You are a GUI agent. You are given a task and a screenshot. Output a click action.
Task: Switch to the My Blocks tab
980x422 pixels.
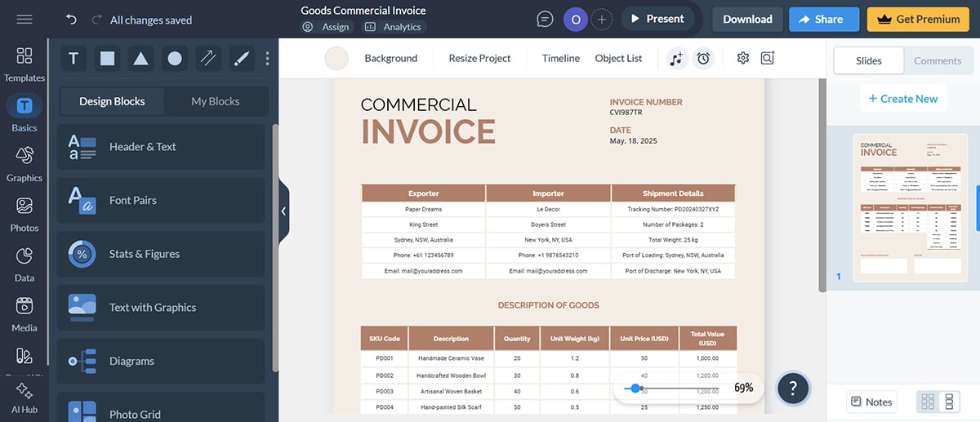pos(216,101)
